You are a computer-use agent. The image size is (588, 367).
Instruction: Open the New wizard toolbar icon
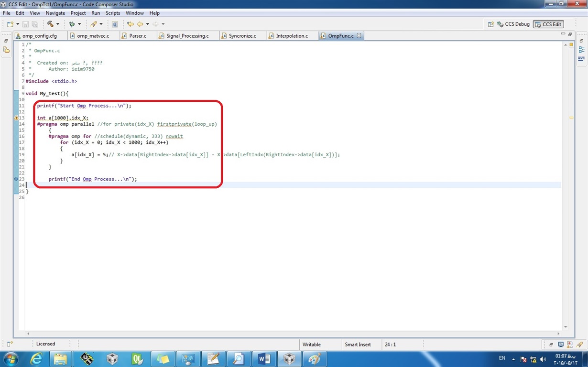(x=10, y=24)
